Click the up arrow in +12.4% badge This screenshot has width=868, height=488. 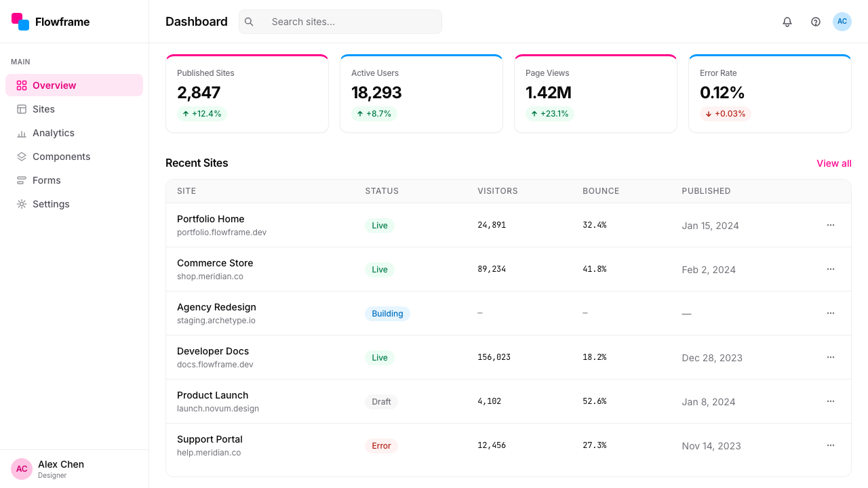coord(186,114)
